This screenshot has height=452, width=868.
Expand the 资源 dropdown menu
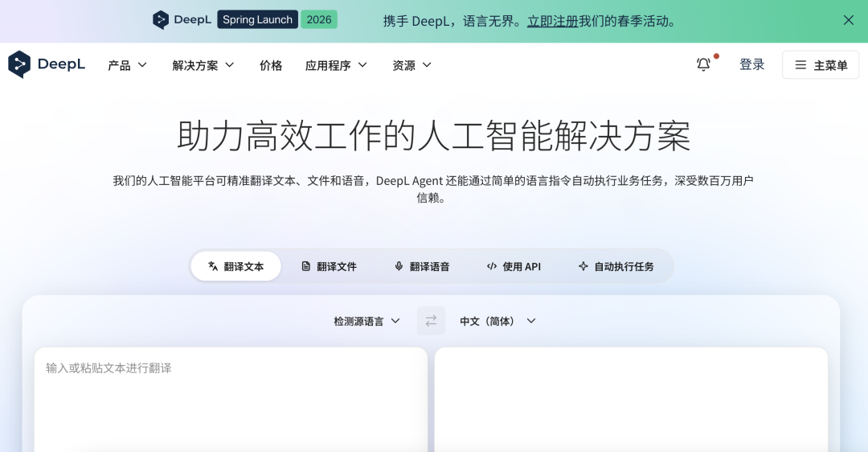tap(411, 65)
